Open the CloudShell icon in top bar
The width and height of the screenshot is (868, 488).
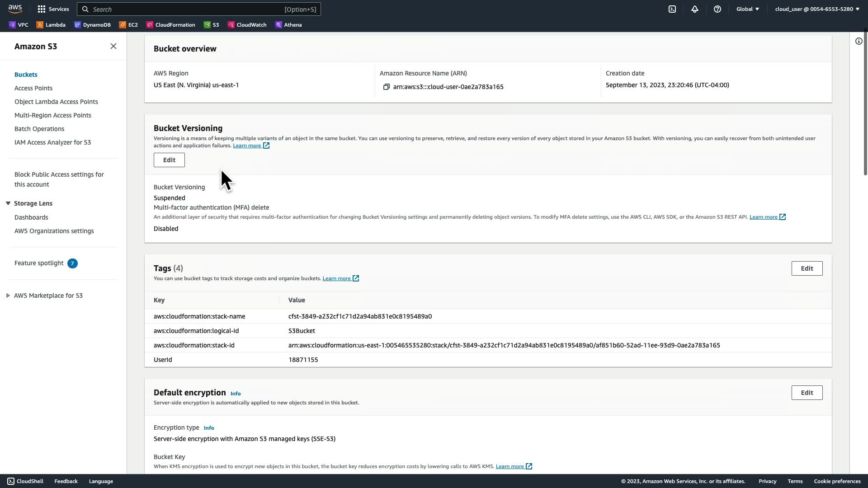tap(672, 9)
